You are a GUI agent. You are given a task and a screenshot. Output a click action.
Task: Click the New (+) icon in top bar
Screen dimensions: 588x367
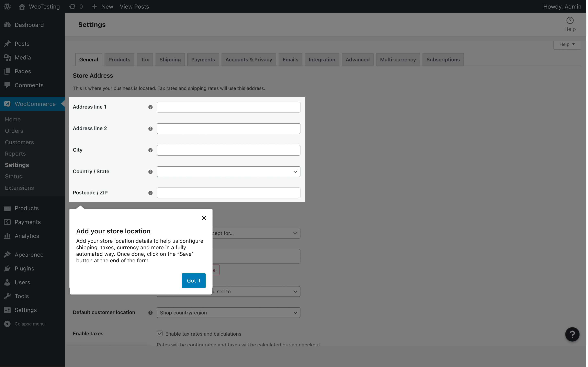[95, 6]
